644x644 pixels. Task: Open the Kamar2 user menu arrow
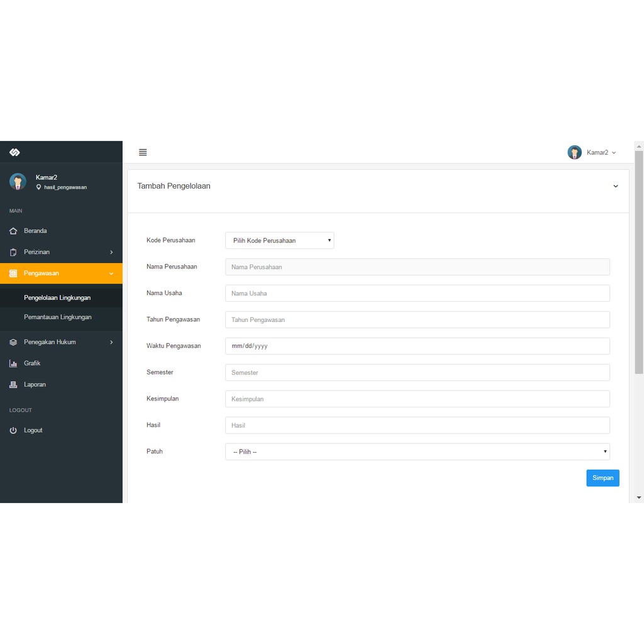click(x=614, y=153)
